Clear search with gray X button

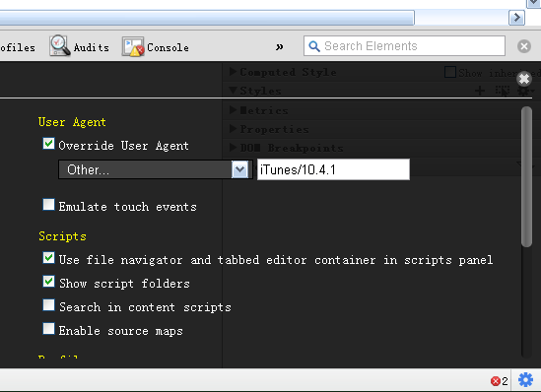[523, 46]
